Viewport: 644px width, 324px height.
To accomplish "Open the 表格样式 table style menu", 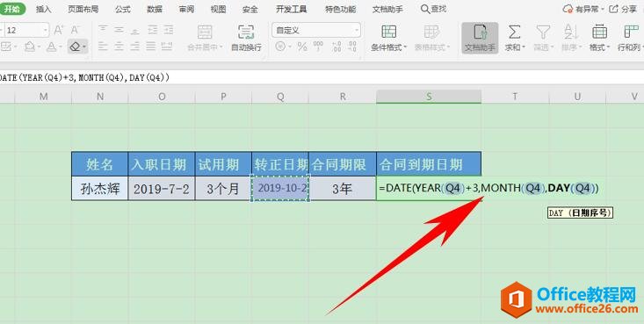I will point(432,38).
